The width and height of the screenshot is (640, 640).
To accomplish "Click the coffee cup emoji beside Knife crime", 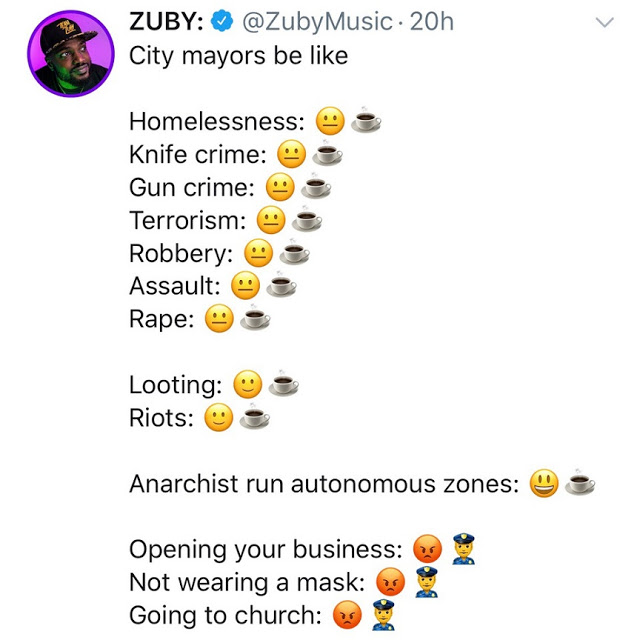I will coord(328,155).
